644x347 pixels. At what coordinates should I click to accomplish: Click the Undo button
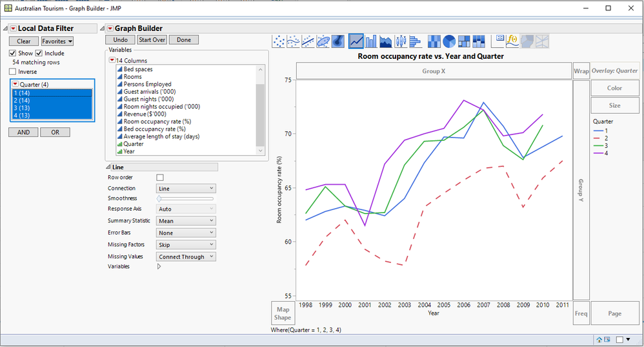click(120, 39)
